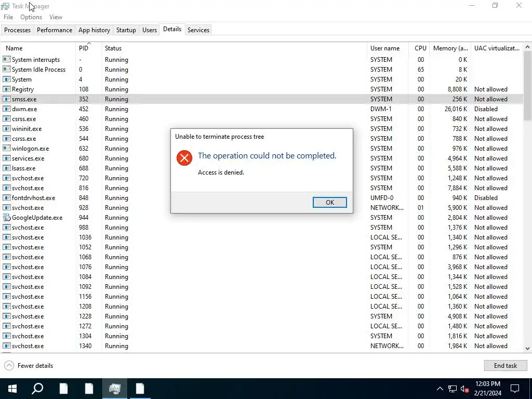The image size is (532, 399).
Task: Sort by the PID column header
Action: pos(88,48)
